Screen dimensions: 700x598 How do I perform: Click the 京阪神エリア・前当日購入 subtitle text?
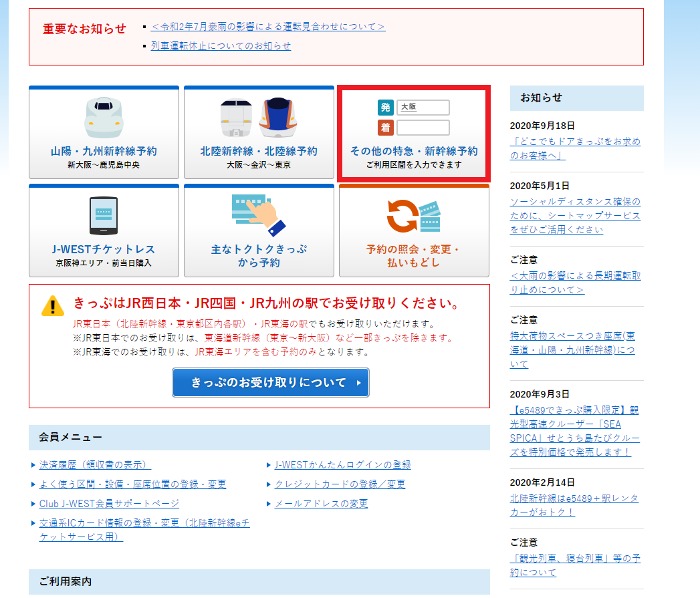(x=104, y=263)
